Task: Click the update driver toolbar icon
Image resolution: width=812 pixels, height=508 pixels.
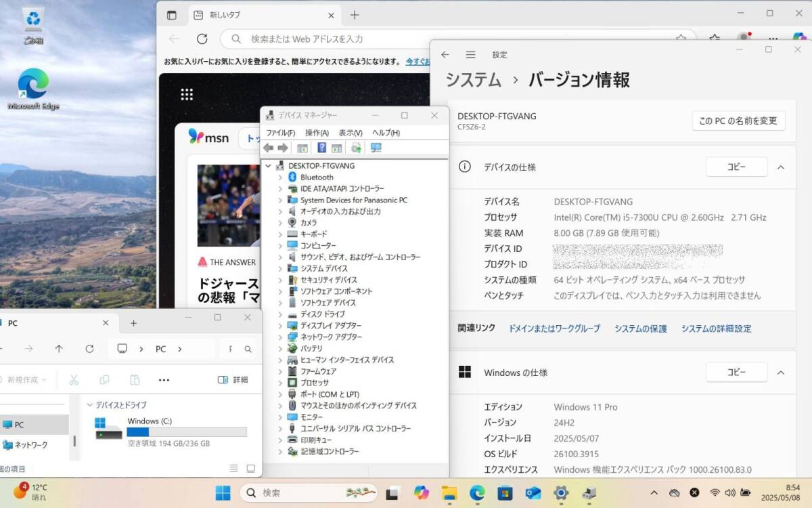Action: pyautogui.click(x=356, y=148)
